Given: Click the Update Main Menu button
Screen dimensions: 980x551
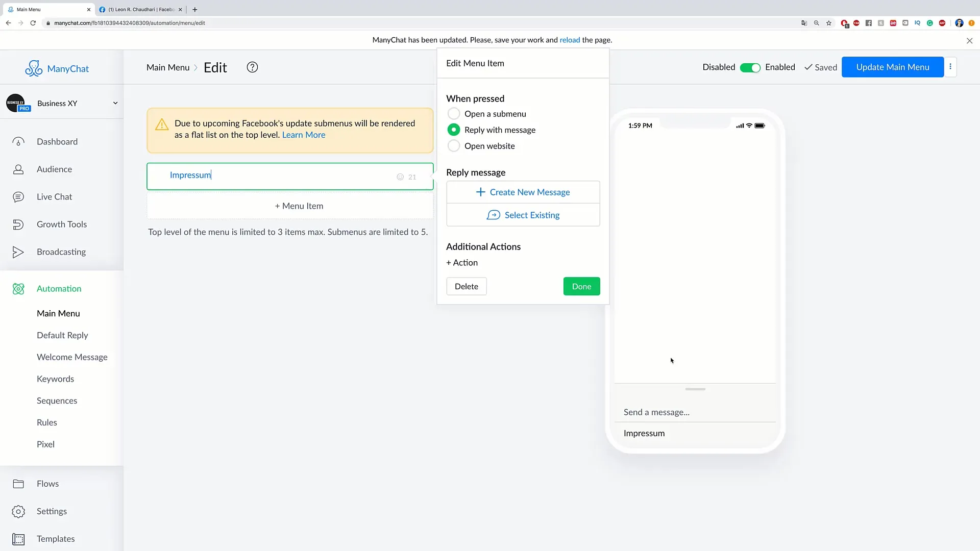Looking at the screenshot, I should (893, 67).
